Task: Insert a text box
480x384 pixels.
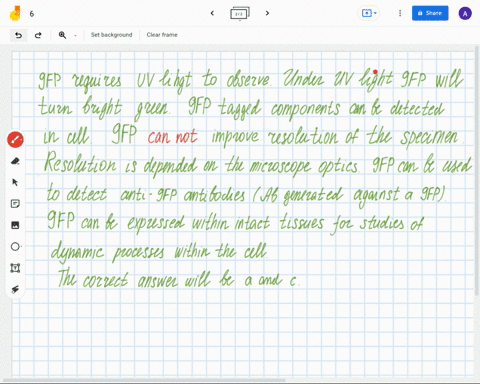Action: [15, 268]
